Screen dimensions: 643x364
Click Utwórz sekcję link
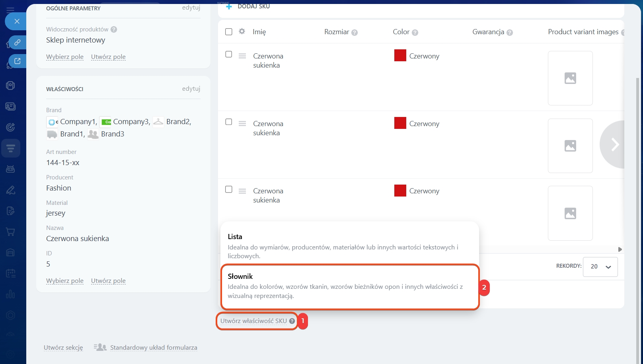click(63, 348)
